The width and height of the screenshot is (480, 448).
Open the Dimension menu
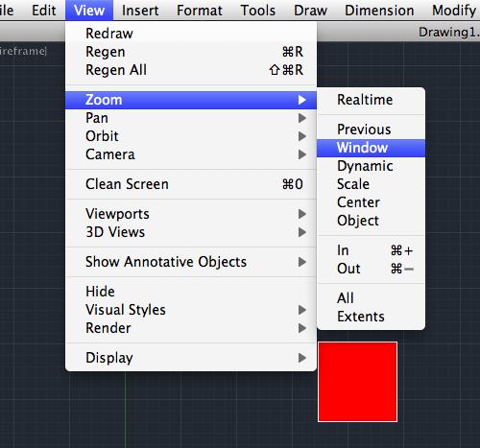point(379,11)
